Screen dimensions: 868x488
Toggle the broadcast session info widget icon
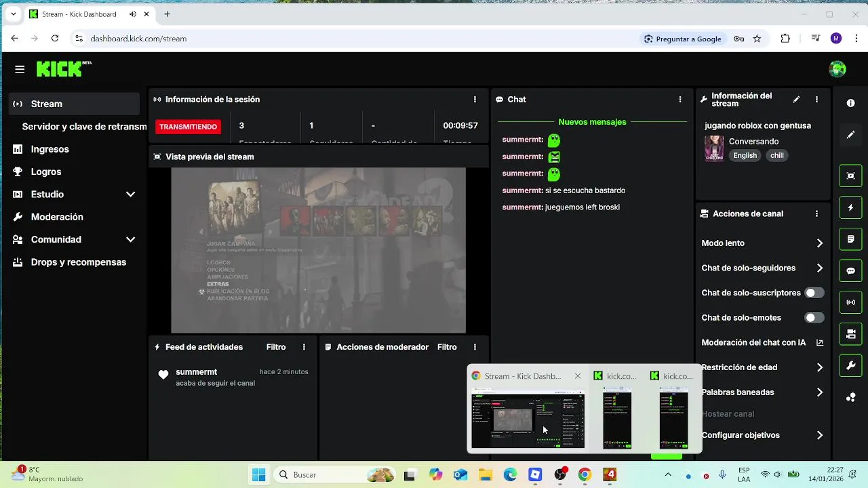(850, 302)
